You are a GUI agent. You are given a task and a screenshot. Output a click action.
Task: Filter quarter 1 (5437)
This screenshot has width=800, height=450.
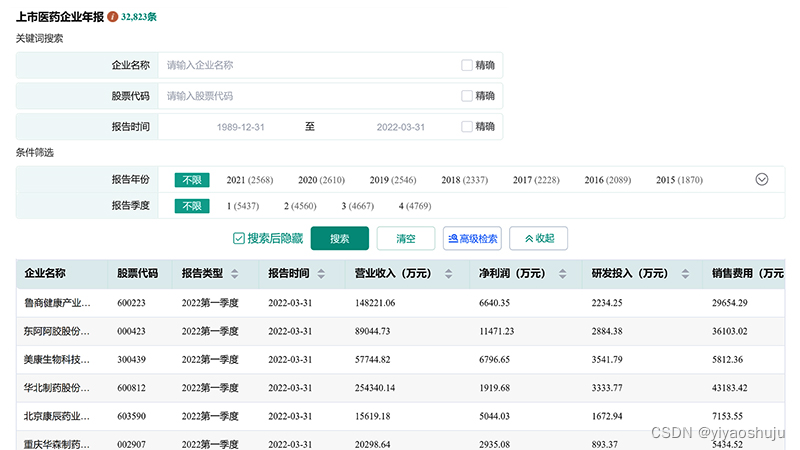click(243, 206)
